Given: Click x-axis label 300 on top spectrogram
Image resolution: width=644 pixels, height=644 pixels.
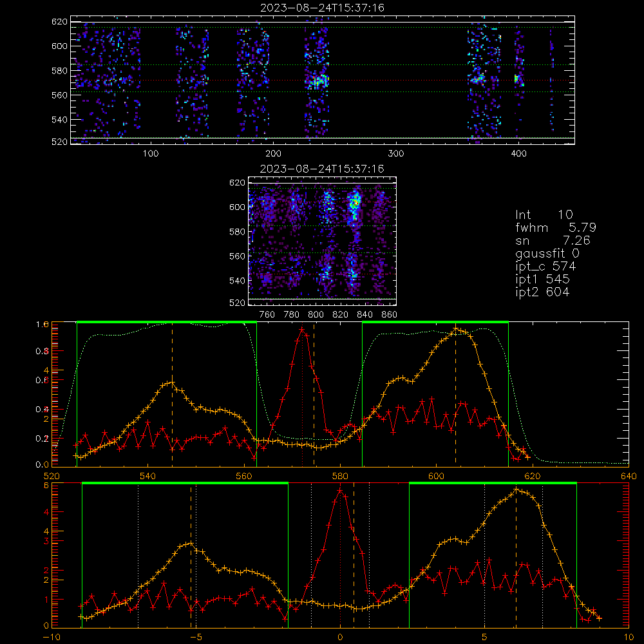Looking at the screenshot, I should [396, 154].
